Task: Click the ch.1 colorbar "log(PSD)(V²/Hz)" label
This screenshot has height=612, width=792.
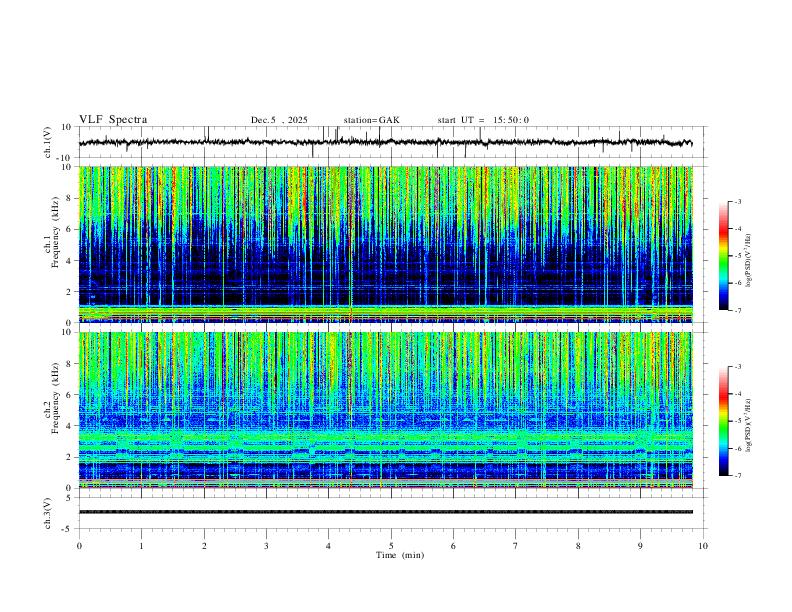Action: pos(748,260)
